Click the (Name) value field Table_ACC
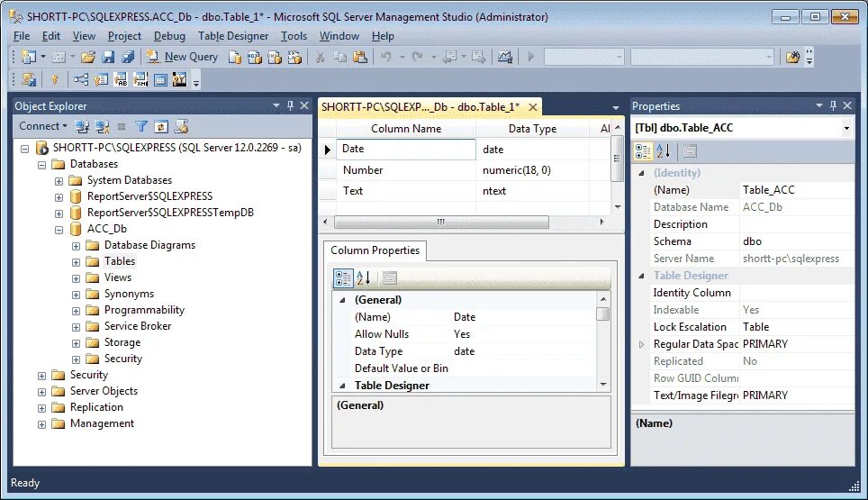The width and height of the screenshot is (868, 500). tap(796, 190)
